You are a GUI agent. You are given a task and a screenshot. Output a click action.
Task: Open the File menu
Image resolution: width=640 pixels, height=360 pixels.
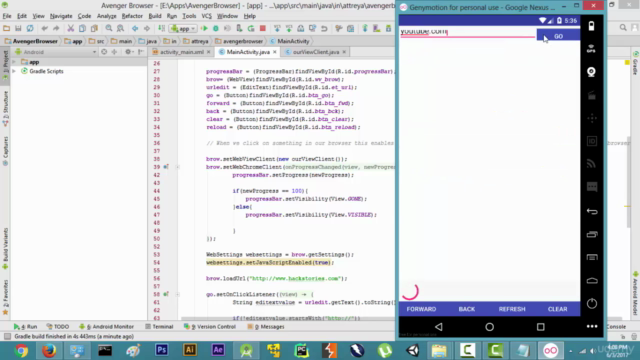[7, 16]
